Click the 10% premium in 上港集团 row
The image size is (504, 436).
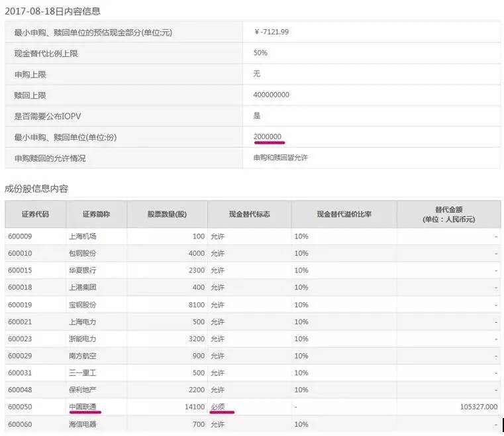(x=301, y=287)
